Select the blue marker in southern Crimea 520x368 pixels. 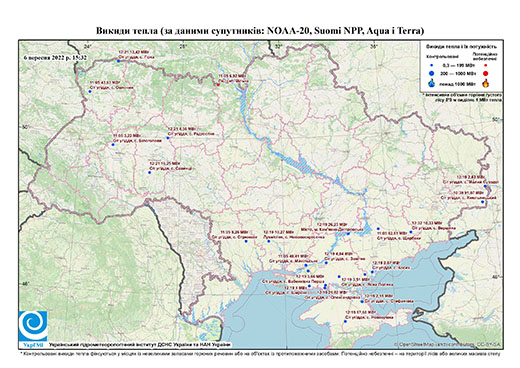point(345,321)
